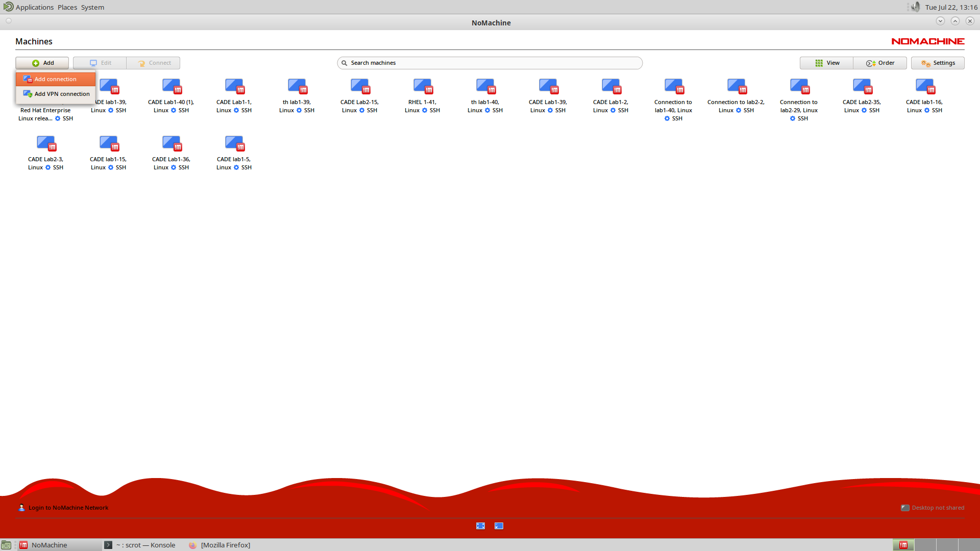Select the CADE Lab1-1 machine icon
980x551 pixels.
[234, 86]
